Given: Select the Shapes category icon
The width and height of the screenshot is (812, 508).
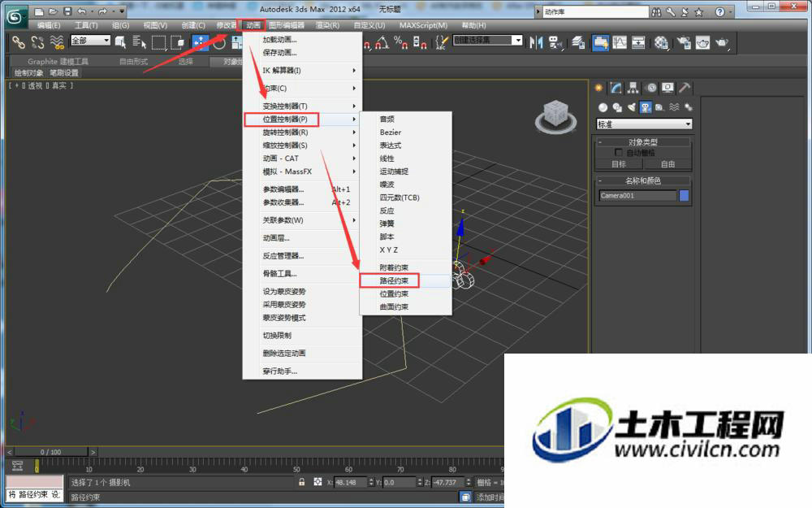Looking at the screenshot, I should coord(617,107).
